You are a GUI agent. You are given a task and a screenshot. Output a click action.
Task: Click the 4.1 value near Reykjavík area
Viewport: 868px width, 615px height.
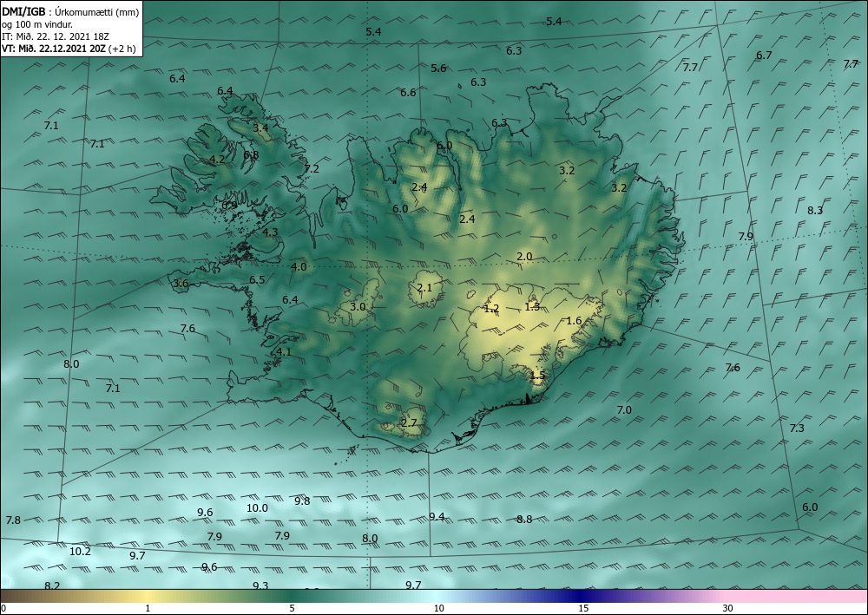(x=284, y=352)
